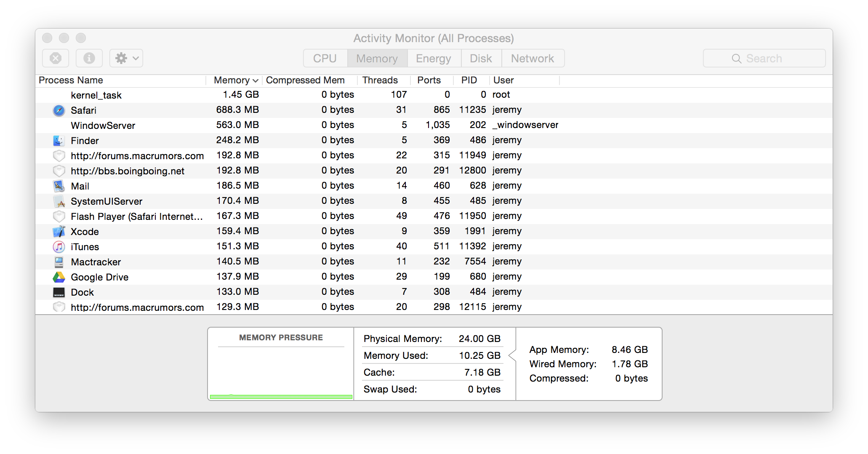Click Dock memory value 133.0 MB

[237, 291]
